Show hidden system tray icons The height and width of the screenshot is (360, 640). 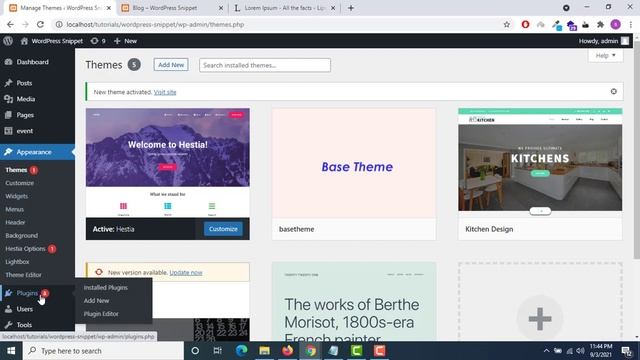546,351
